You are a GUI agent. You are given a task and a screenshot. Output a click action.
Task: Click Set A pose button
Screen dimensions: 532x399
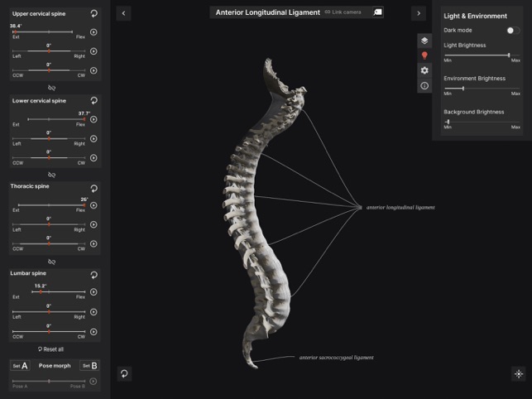pyautogui.click(x=20, y=366)
